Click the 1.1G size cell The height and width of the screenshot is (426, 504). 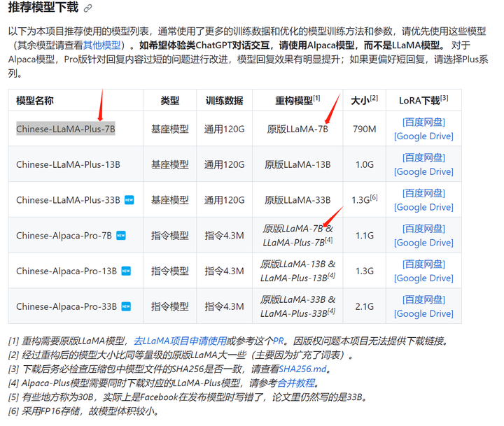tap(365, 236)
